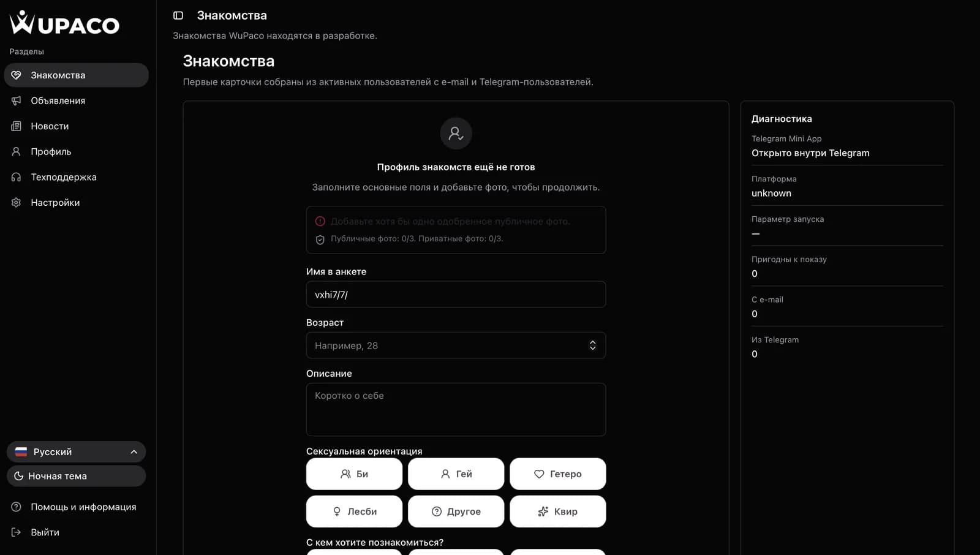Click 'Профиль знакомств ещё не готов' text
The width and height of the screenshot is (980, 555).
coord(456,167)
